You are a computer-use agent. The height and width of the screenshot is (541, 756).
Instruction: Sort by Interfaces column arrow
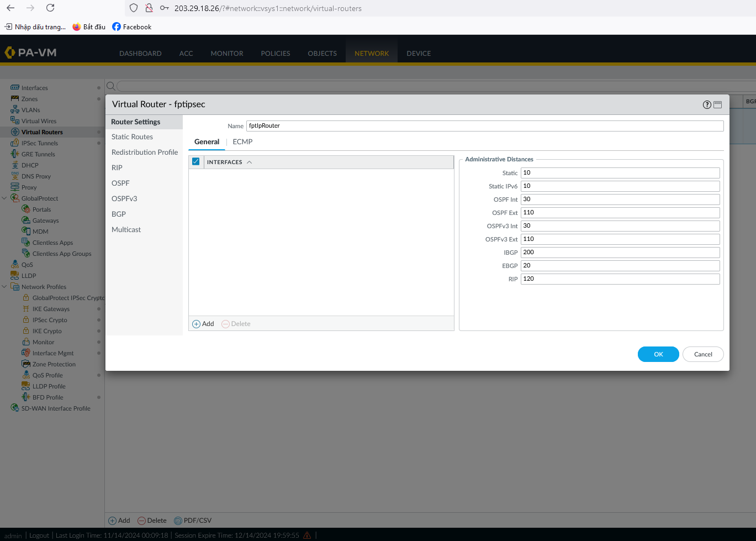[250, 162]
